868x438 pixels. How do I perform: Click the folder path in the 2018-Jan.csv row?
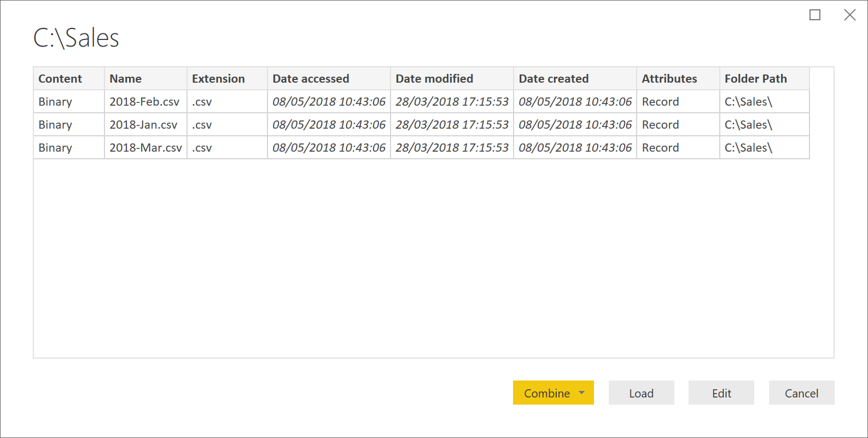(748, 125)
